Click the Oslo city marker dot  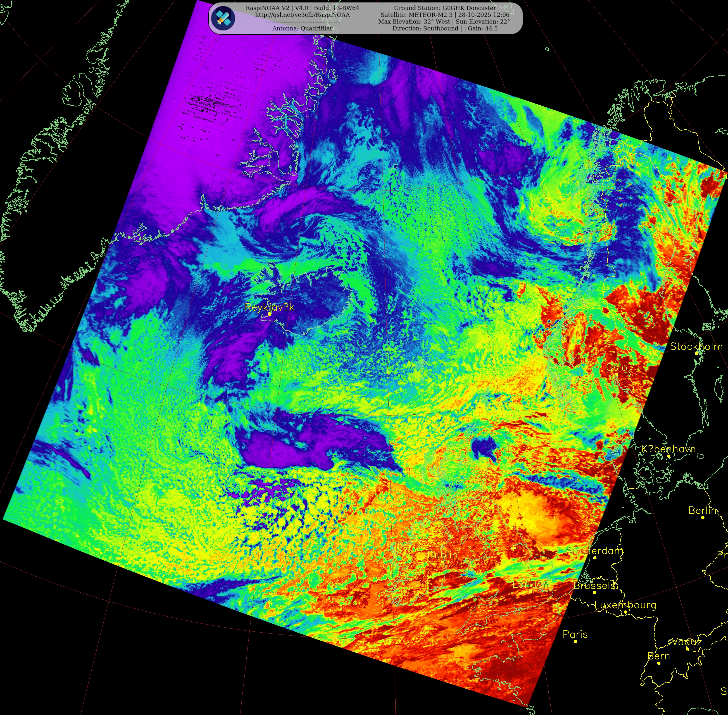tap(617, 374)
